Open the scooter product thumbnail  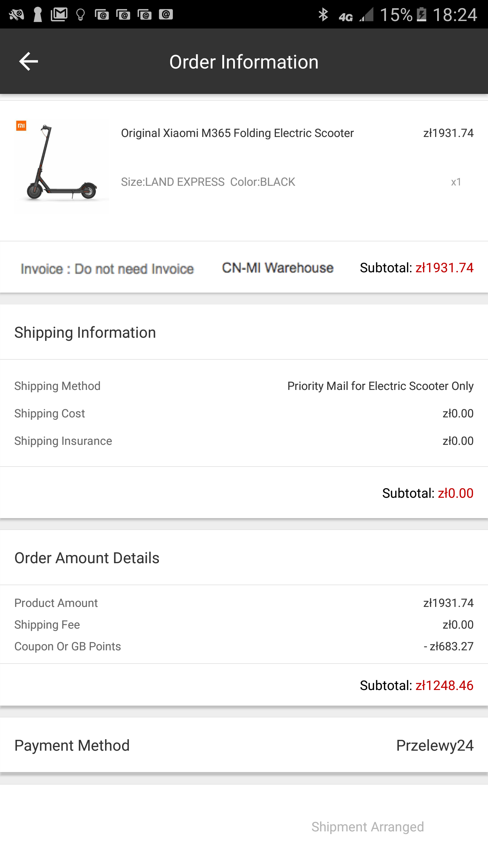click(62, 163)
